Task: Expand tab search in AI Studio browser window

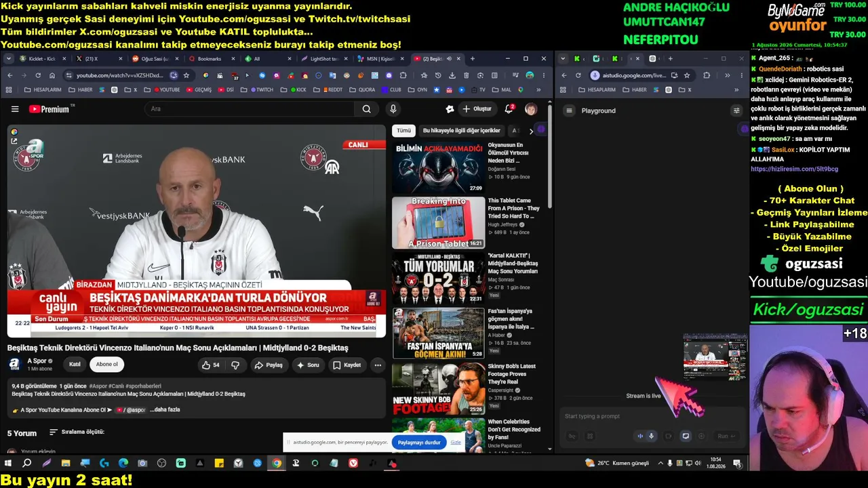Action: point(564,59)
